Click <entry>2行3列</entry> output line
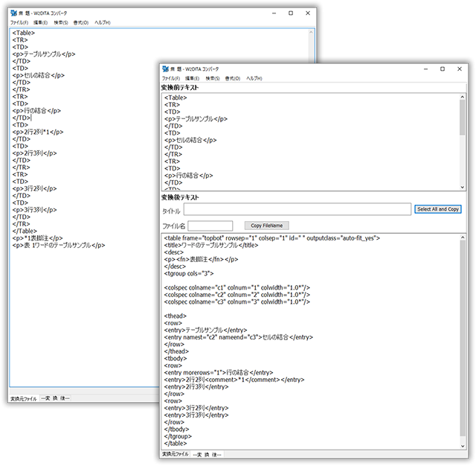Viewport: 476px width, 466px height. pos(196,386)
